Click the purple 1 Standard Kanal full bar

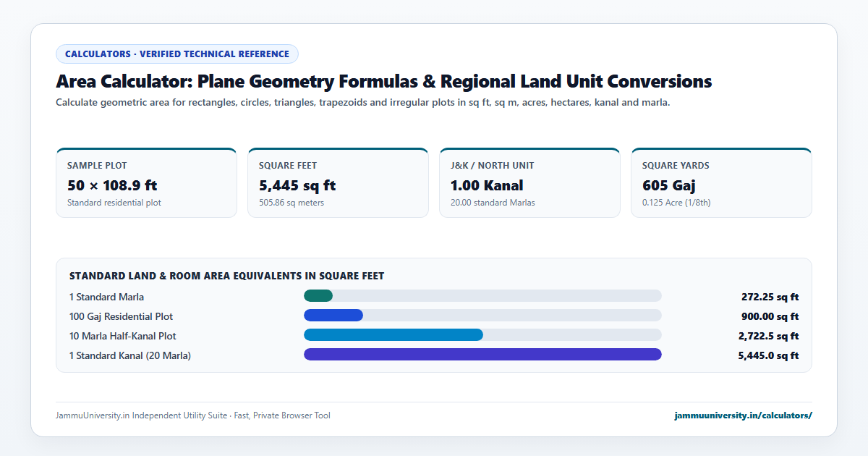click(x=482, y=354)
